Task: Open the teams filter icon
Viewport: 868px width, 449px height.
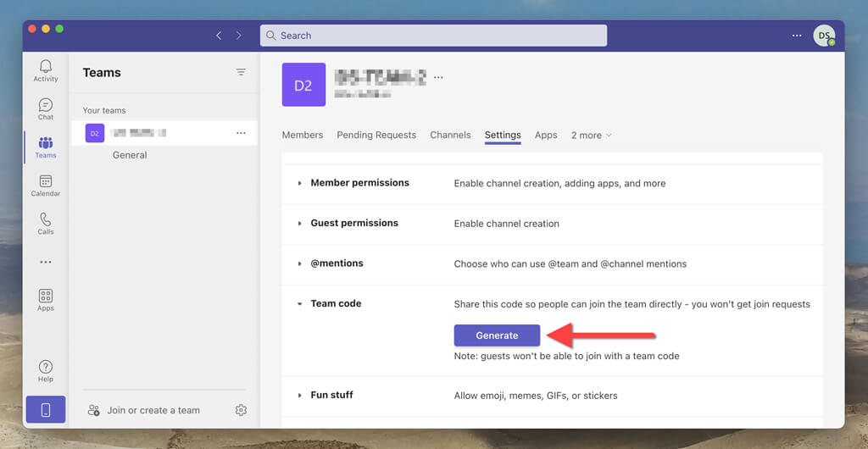Action: point(241,72)
